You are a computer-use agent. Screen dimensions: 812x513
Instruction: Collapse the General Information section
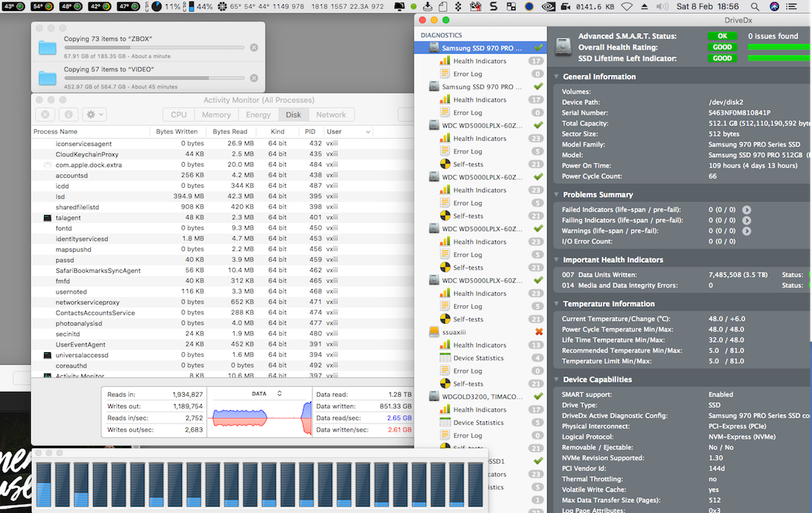tap(557, 76)
